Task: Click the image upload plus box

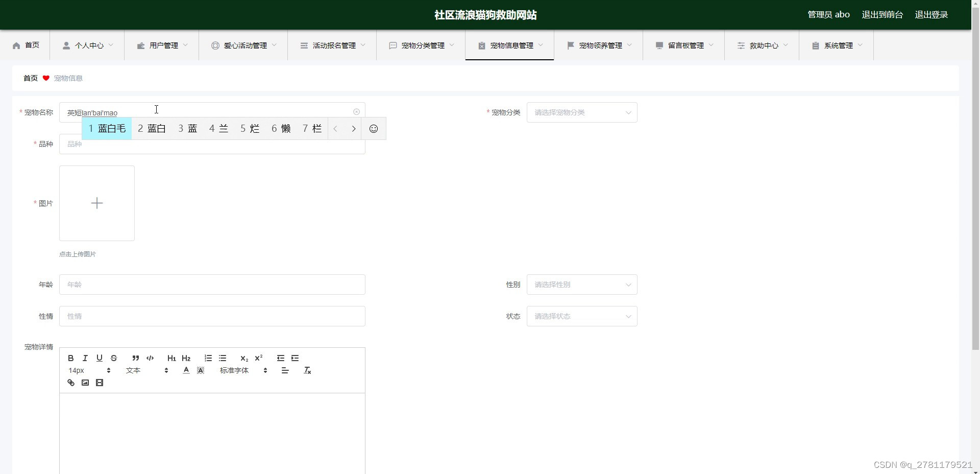Action: 97,203
